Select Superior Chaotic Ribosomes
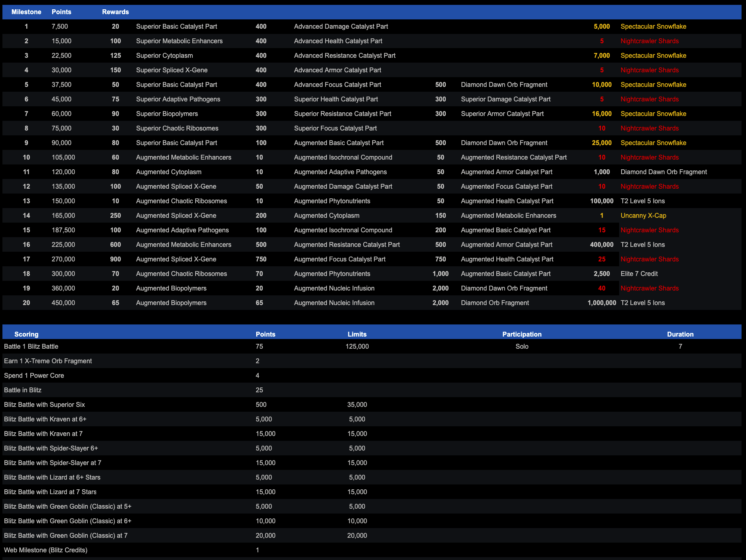 (177, 128)
